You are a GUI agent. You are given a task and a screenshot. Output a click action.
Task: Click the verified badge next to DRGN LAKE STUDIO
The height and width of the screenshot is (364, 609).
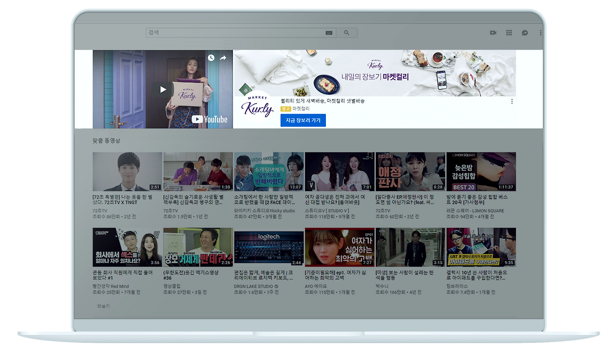tap(276, 287)
